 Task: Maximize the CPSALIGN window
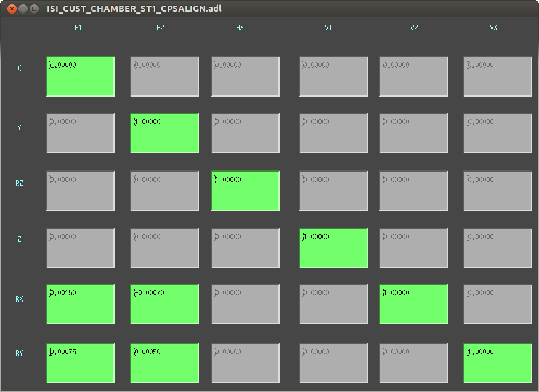tap(34, 9)
